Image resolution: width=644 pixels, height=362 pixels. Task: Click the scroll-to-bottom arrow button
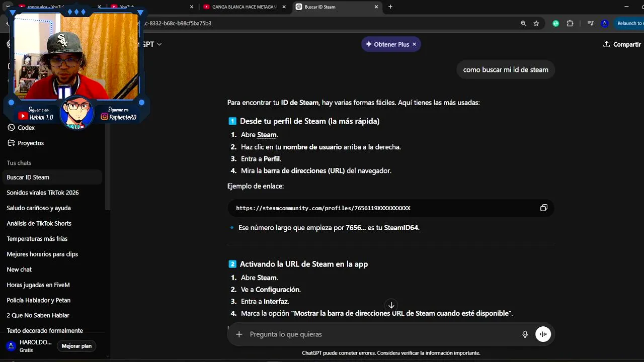tap(391, 305)
